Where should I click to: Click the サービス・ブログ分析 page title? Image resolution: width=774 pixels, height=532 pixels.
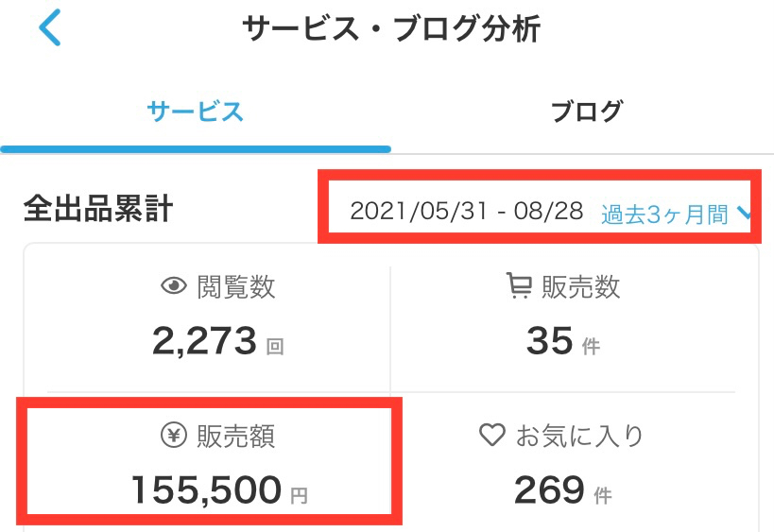[391, 29]
